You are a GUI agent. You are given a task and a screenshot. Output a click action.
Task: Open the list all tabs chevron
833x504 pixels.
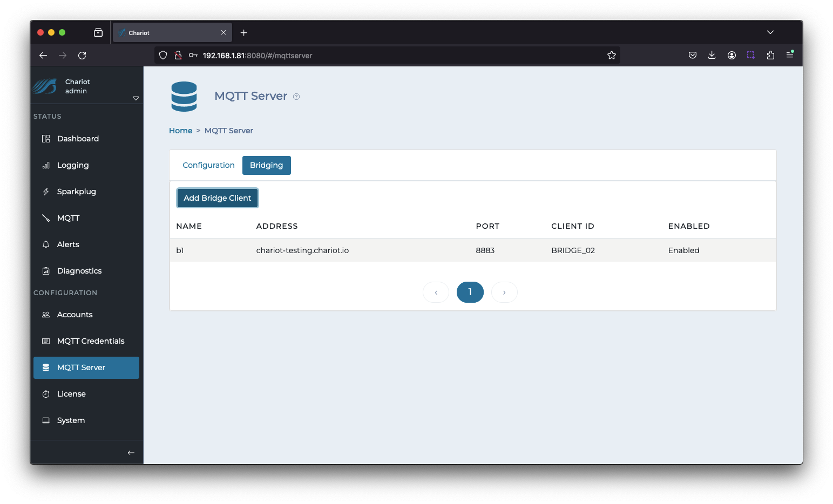click(x=770, y=32)
